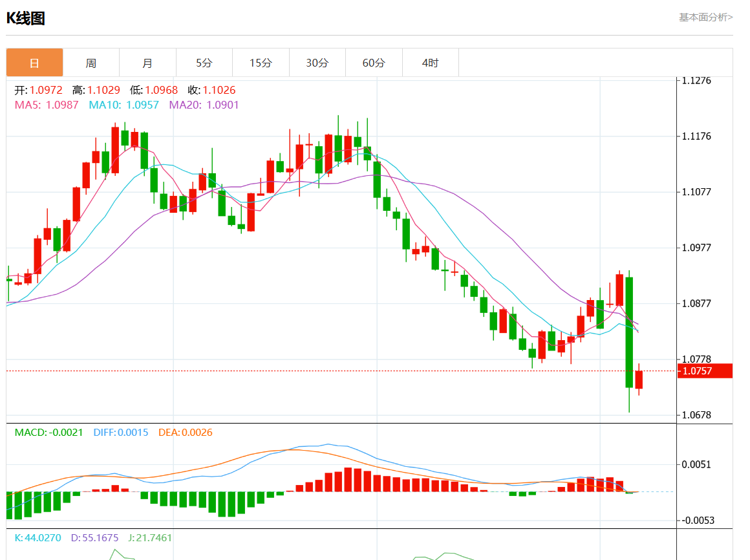The width and height of the screenshot is (750, 560).
Task: Switch to the 30分 interval tab
Action: click(317, 63)
